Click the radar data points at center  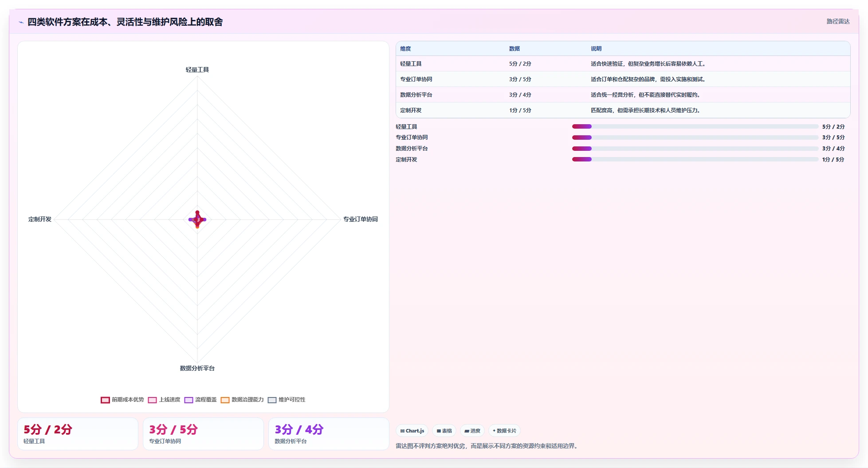tap(197, 220)
